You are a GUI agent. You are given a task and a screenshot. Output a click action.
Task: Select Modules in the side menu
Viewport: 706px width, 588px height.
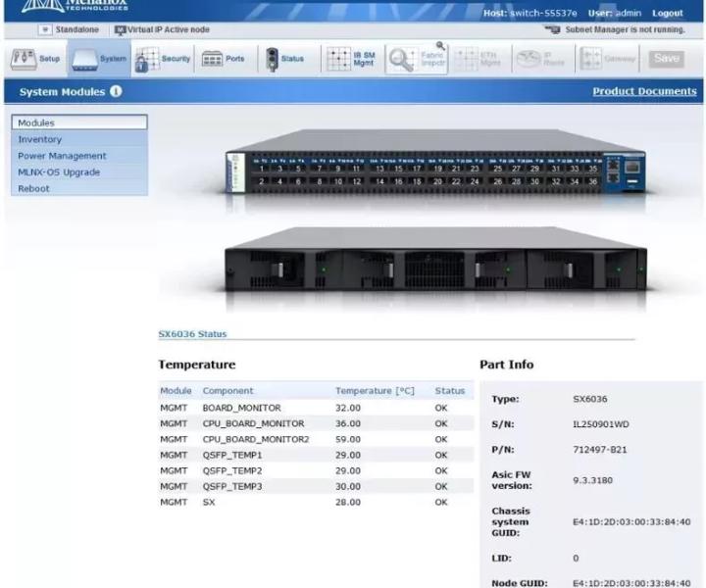(79, 122)
